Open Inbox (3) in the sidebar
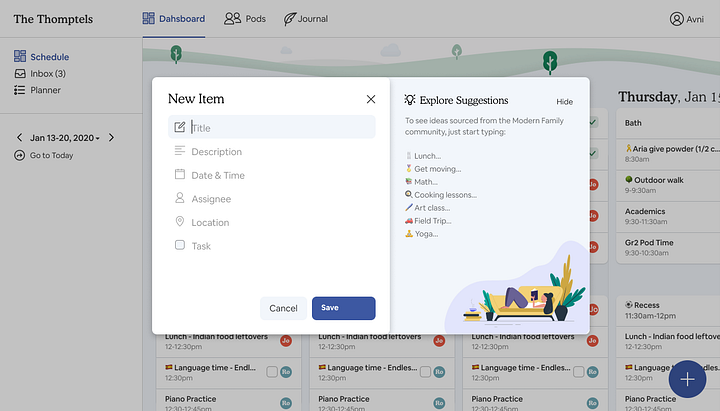720x411 pixels. click(x=40, y=73)
